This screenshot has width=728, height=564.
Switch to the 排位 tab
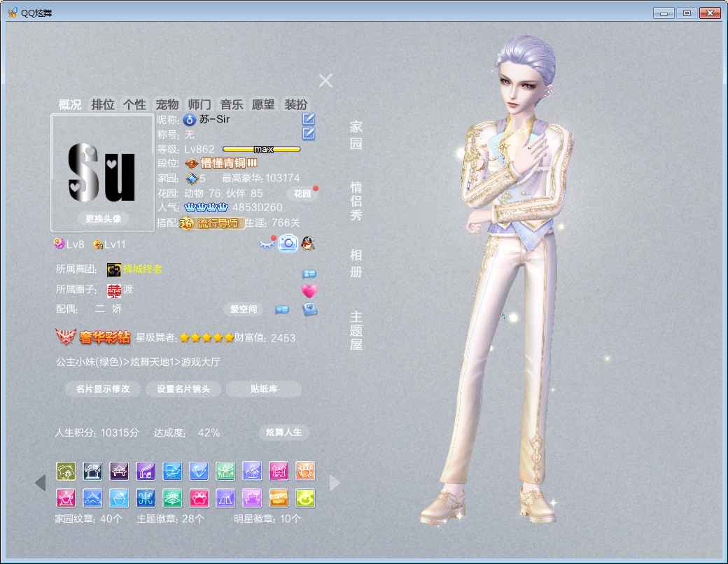pyautogui.click(x=103, y=104)
